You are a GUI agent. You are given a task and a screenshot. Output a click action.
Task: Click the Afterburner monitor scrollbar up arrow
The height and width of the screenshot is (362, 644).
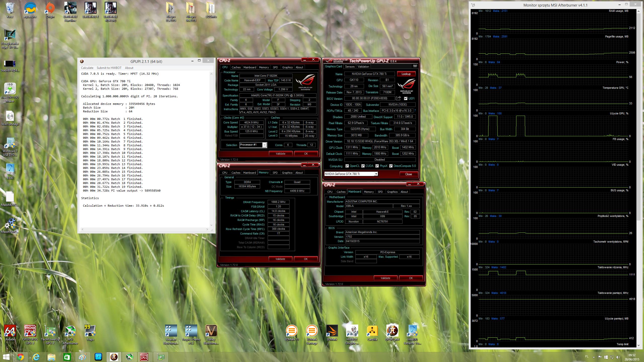638,11
